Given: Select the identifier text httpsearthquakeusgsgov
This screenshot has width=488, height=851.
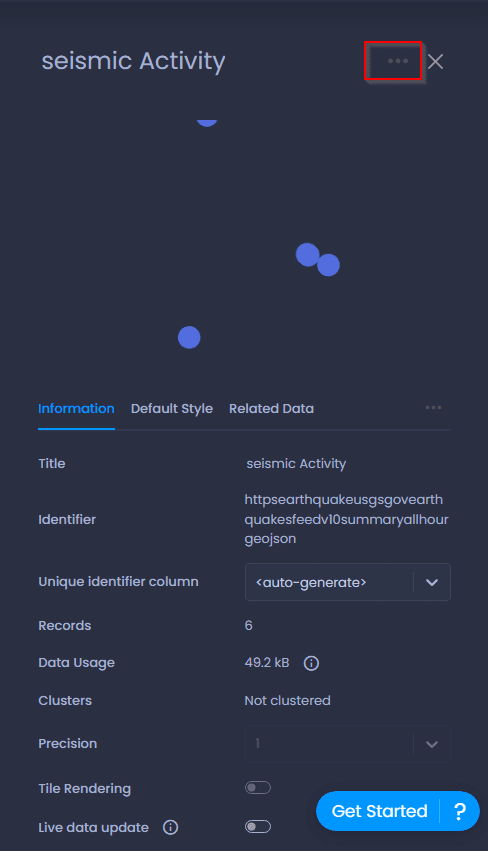Looking at the screenshot, I should [x=346, y=519].
